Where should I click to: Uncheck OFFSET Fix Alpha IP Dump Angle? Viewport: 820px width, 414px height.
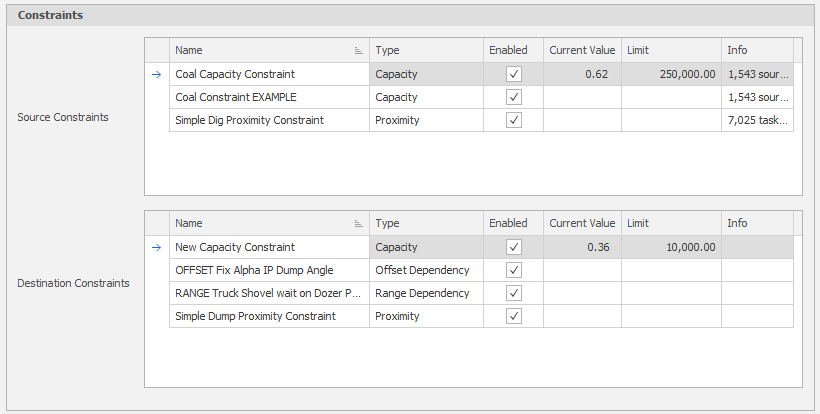[514, 270]
